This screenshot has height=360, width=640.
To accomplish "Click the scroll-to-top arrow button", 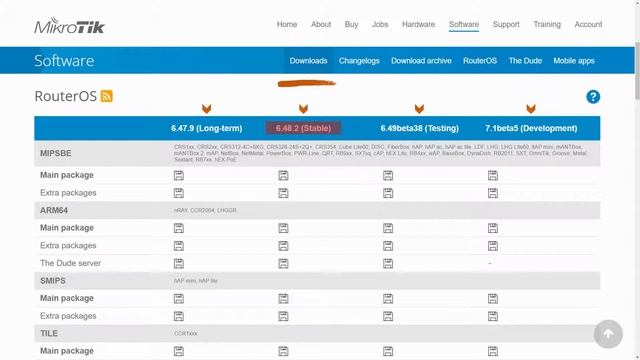I will point(608,334).
